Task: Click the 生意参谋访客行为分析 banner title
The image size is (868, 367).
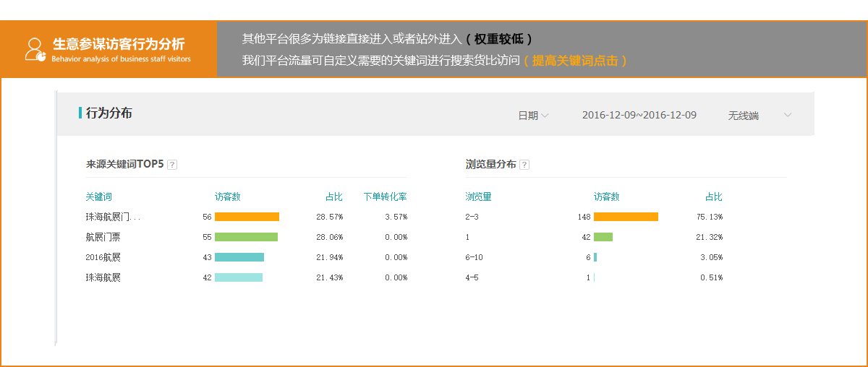Action: pyautogui.click(x=119, y=44)
